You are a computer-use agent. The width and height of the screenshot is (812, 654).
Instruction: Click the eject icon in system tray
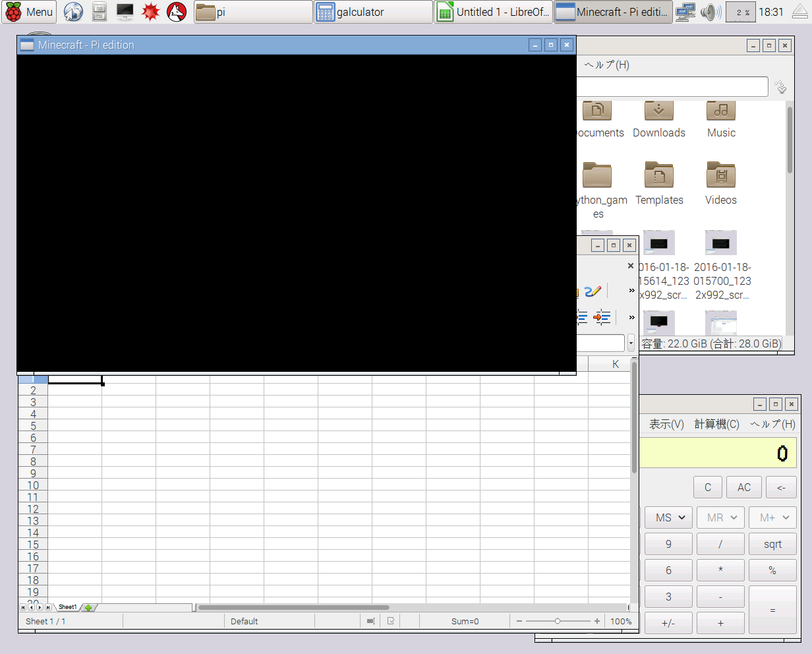click(x=799, y=12)
